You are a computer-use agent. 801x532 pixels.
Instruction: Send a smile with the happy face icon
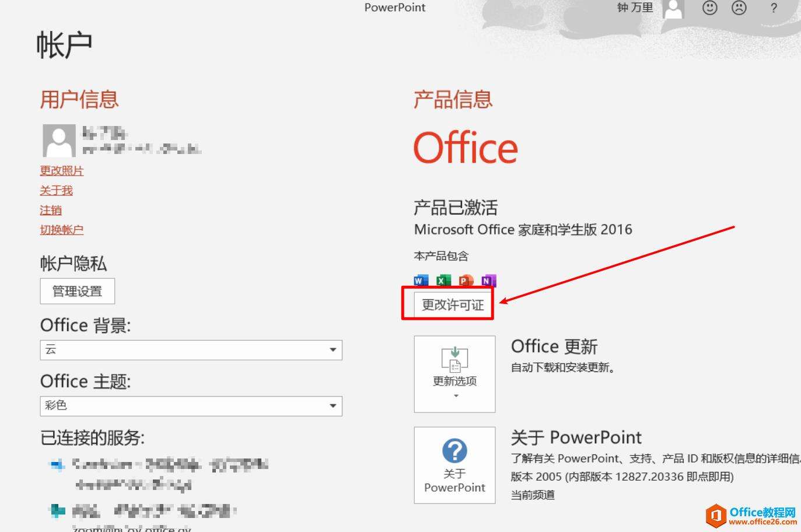pos(709,8)
